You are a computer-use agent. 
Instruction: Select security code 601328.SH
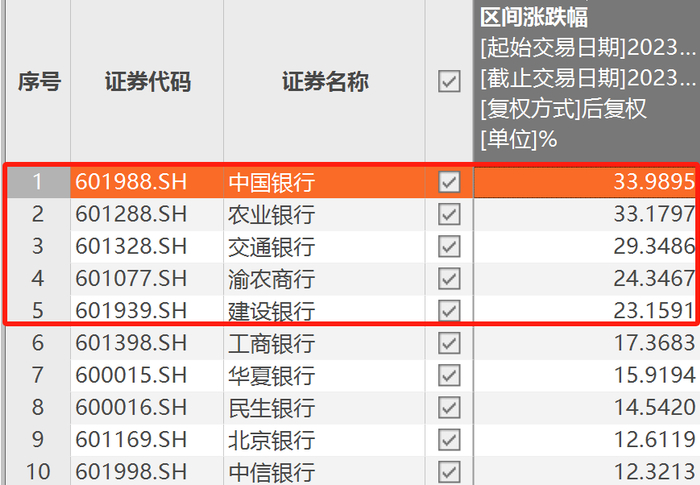coord(131,246)
